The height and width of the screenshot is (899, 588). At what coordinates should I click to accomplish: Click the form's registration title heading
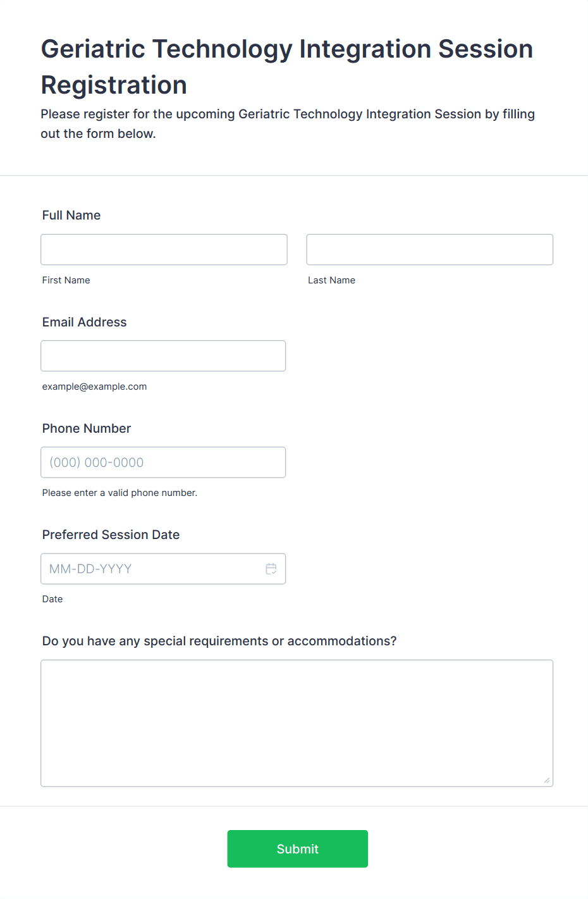287,66
